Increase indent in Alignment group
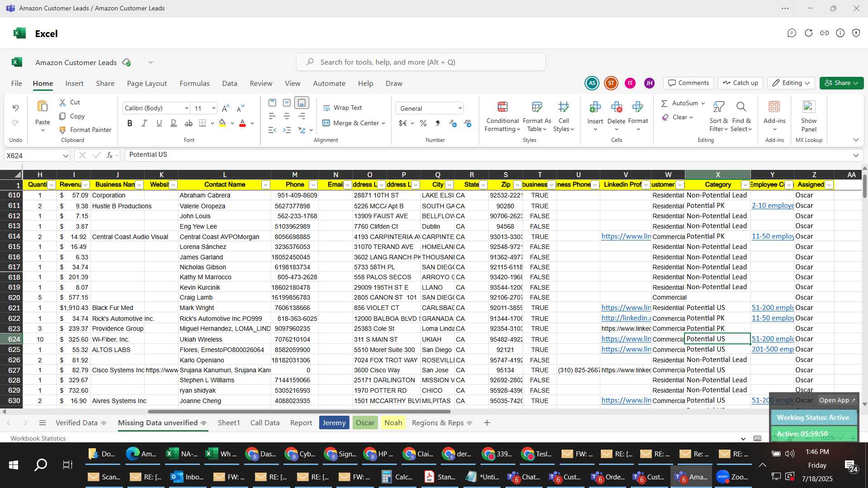The height and width of the screenshot is (488, 868). [287, 130]
